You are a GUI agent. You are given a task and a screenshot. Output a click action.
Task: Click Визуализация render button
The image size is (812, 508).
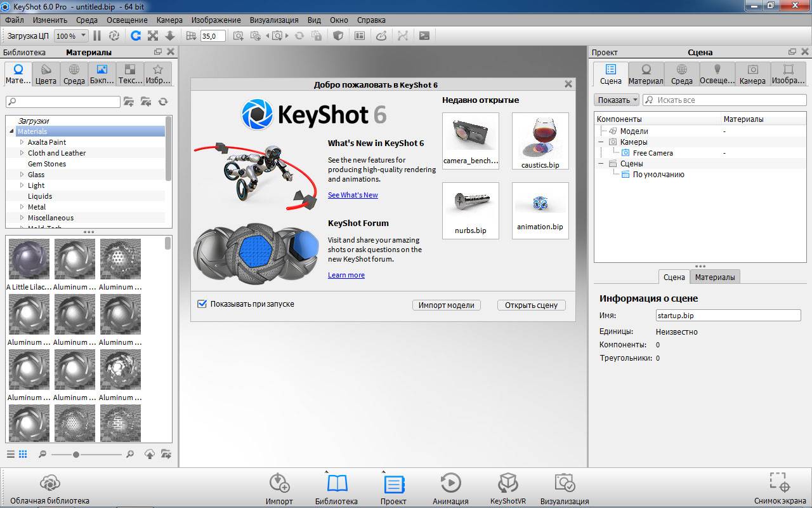pyautogui.click(x=565, y=489)
